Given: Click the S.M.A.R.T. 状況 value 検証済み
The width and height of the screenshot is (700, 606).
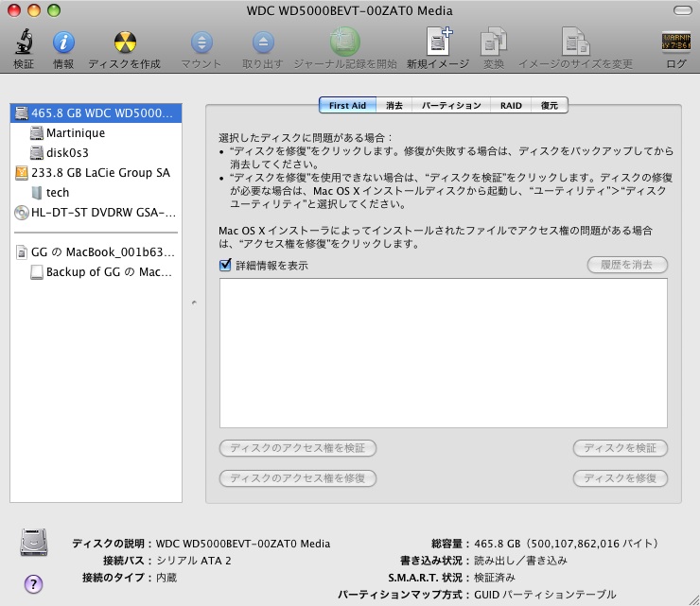Looking at the screenshot, I should pyautogui.click(x=495, y=578).
